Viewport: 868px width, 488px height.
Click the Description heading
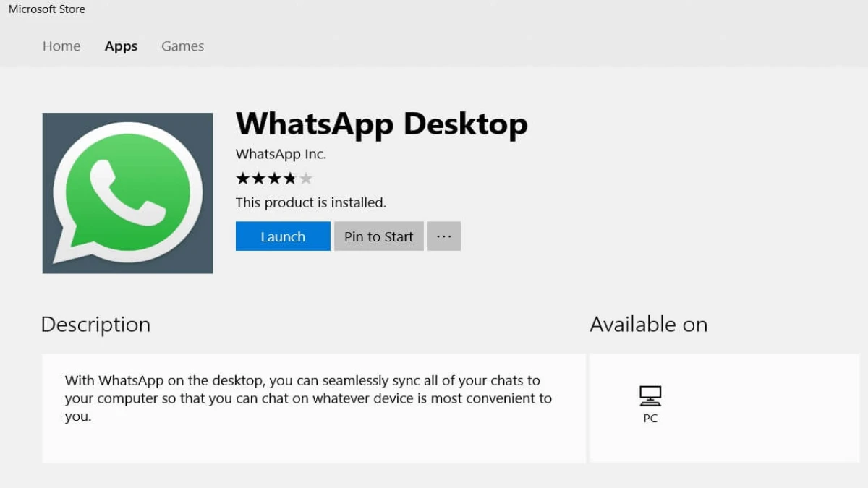click(95, 325)
